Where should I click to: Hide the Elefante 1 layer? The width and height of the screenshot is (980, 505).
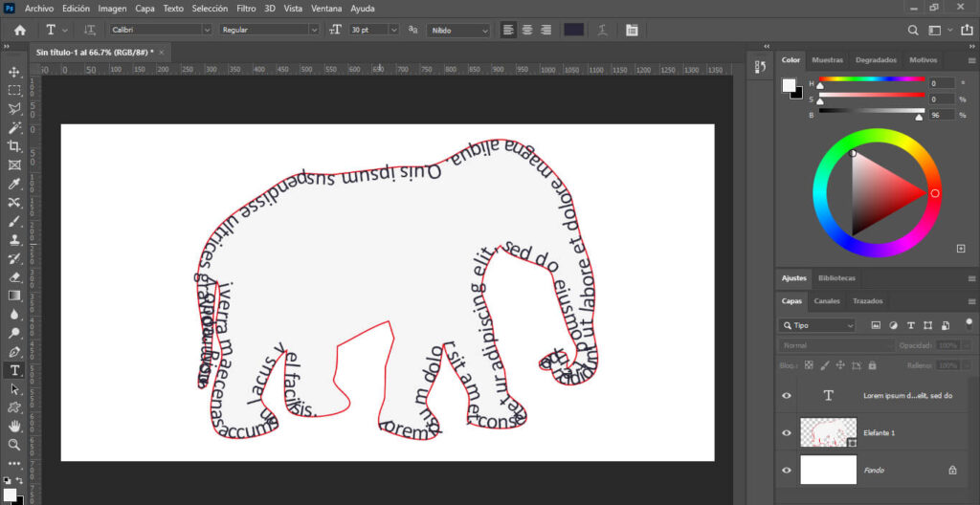pyautogui.click(x=787, y=432)
